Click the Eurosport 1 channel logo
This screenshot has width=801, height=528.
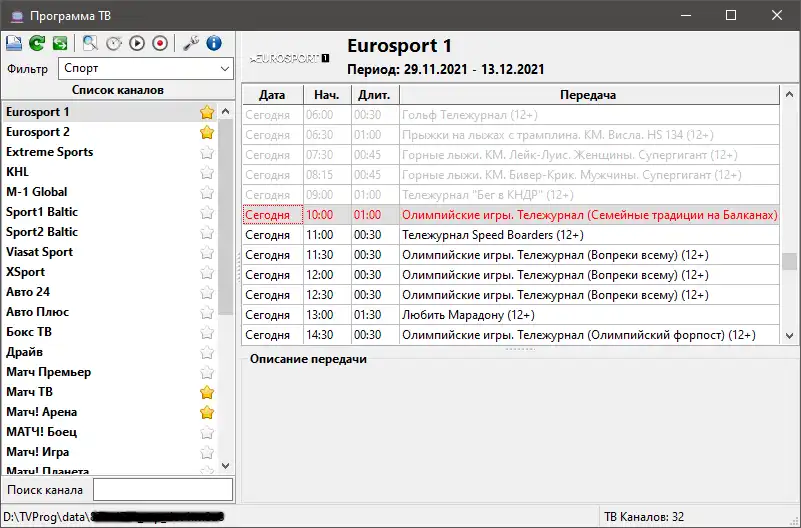click(290, 58)
